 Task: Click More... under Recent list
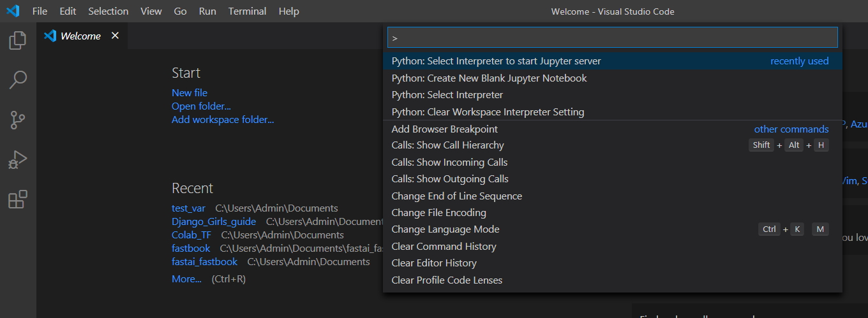pos(186,279)
